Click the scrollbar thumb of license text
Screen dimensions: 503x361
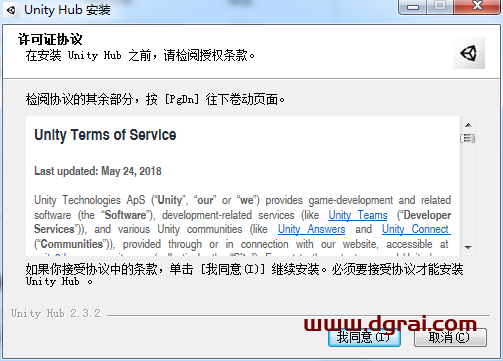point(468,138)
